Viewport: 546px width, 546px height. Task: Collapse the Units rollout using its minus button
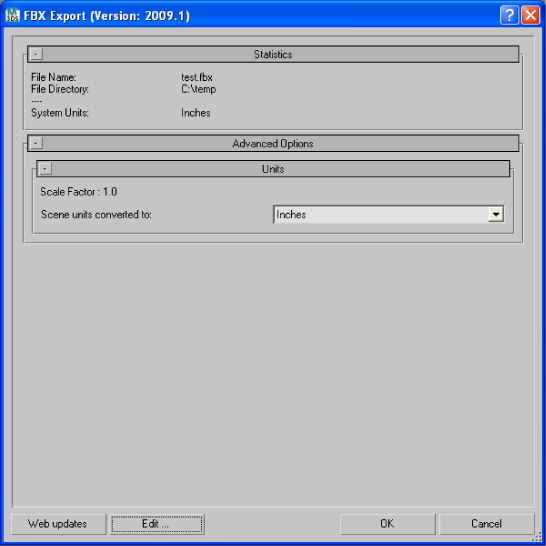click(45, 169)
